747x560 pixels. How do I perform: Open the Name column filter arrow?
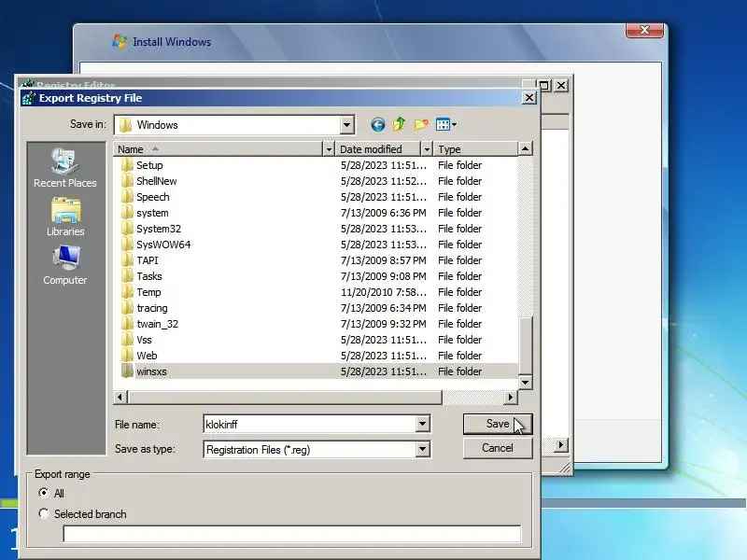[x=329, y=149]
